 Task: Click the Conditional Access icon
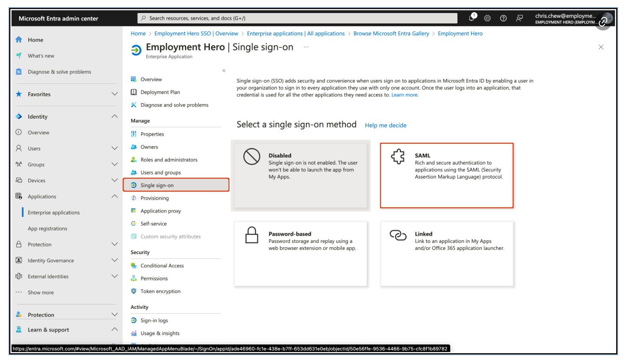pos(134,265)
